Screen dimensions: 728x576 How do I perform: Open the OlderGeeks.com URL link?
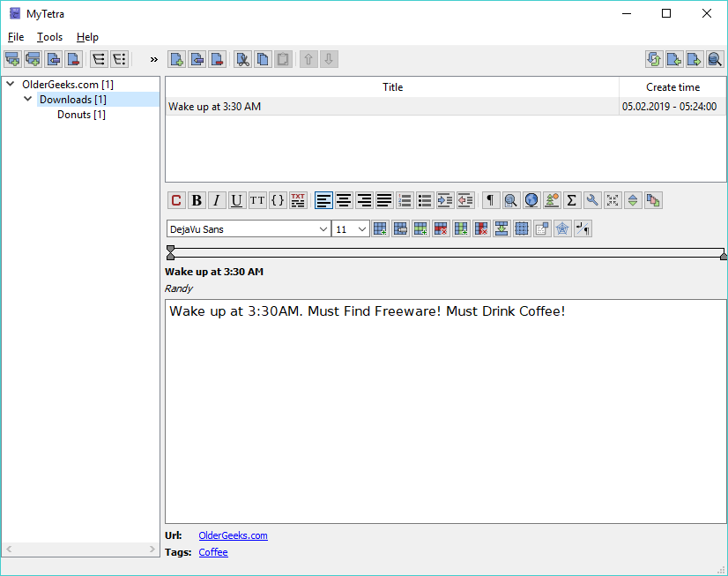click(233, 535)
